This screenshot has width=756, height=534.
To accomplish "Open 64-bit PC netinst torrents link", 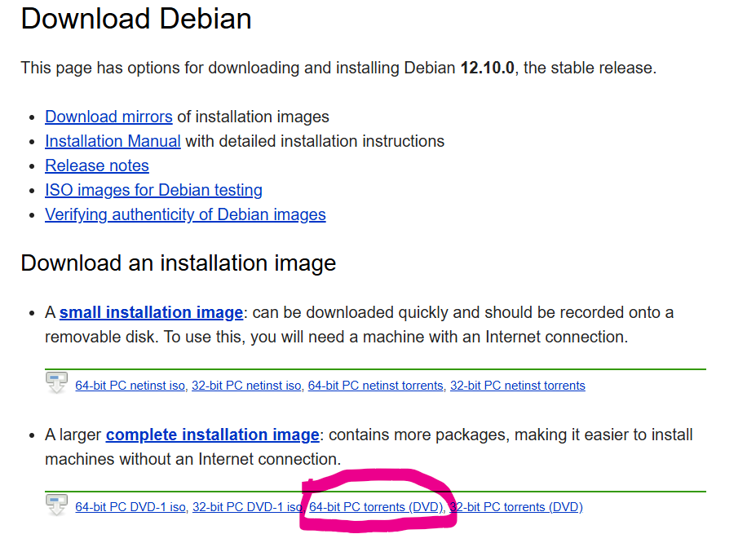I will (376, 386).
